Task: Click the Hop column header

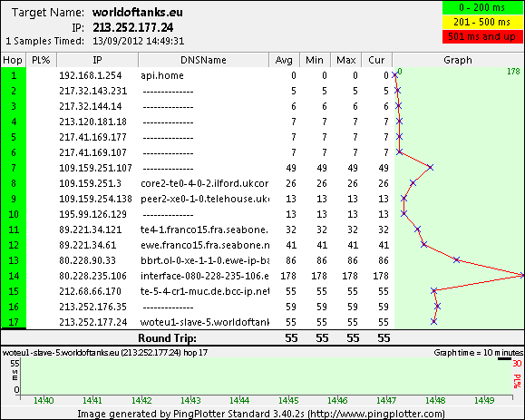Action: (13, 60)
